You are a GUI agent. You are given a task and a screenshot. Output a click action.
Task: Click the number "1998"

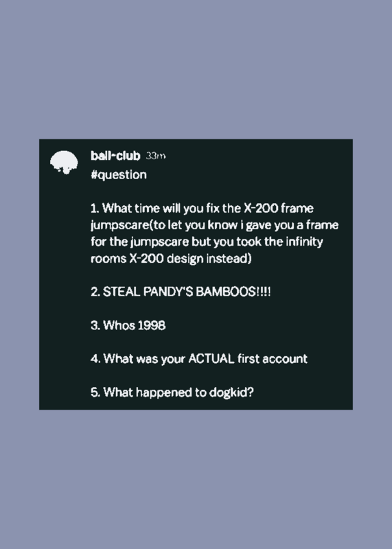[x=151, y=325]
